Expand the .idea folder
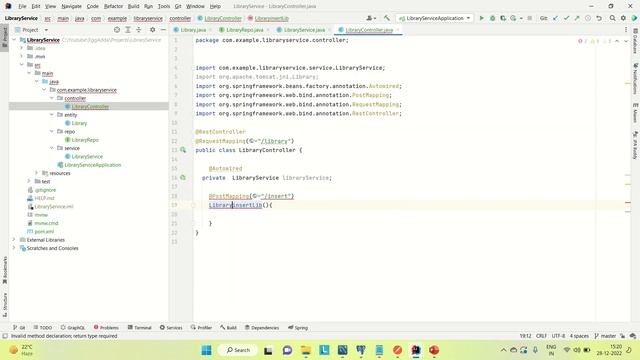Image resolution: width=640 pixels, height=360 pixels. pos(22,48)
